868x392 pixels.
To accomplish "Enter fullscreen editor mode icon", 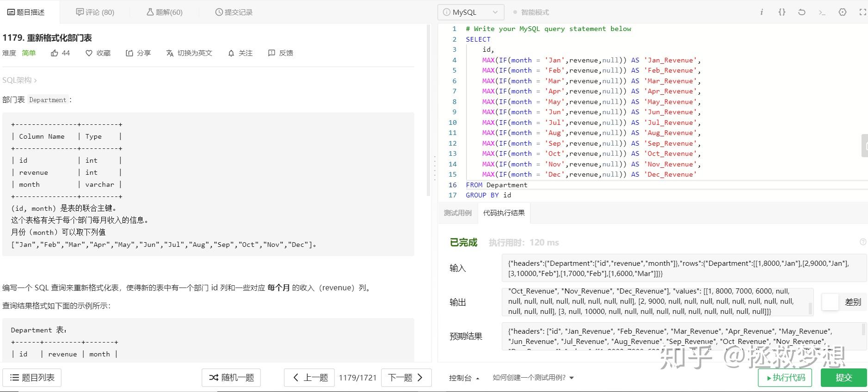I will click(x=862, y=12).
